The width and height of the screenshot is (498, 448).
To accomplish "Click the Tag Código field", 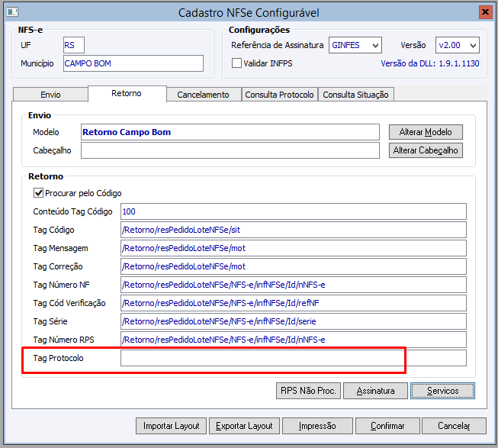I will pos(294,230).
